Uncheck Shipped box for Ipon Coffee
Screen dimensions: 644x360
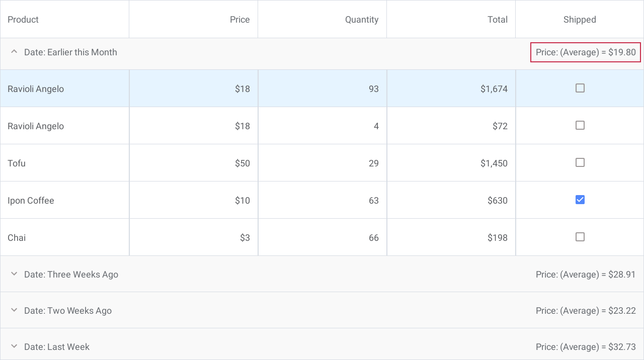[x=580, y=200]
